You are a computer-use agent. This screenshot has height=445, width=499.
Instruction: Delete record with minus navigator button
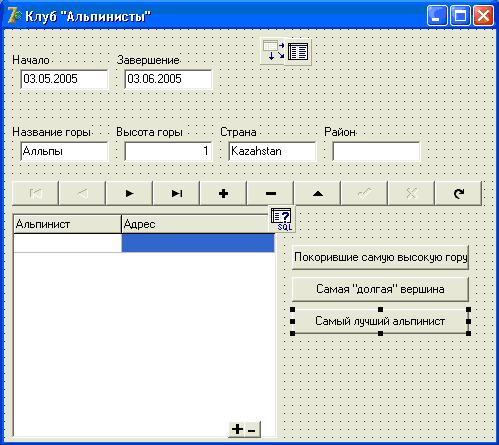point(270,193)
